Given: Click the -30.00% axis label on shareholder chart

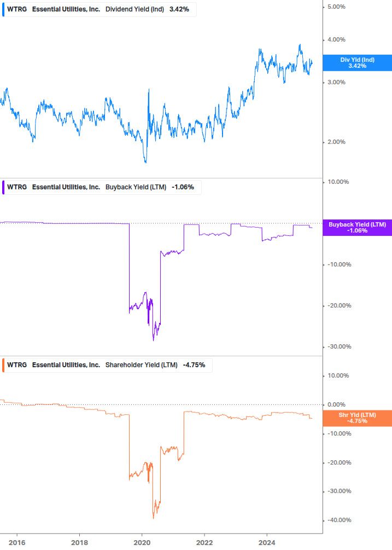Looking at the screenshot, I should (339, 491).
